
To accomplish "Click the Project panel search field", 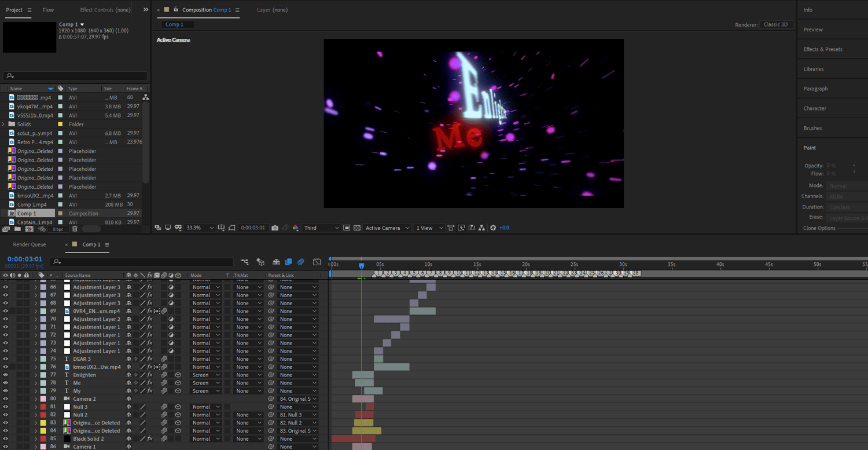I will pyautogui.click(x=75, y=76).
